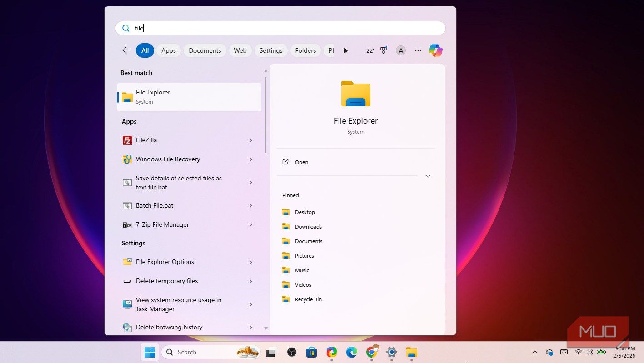This screenshot has height=363, width=644.
Task: Expand Delete browsing history result arrow
Action: click(250, 328)
